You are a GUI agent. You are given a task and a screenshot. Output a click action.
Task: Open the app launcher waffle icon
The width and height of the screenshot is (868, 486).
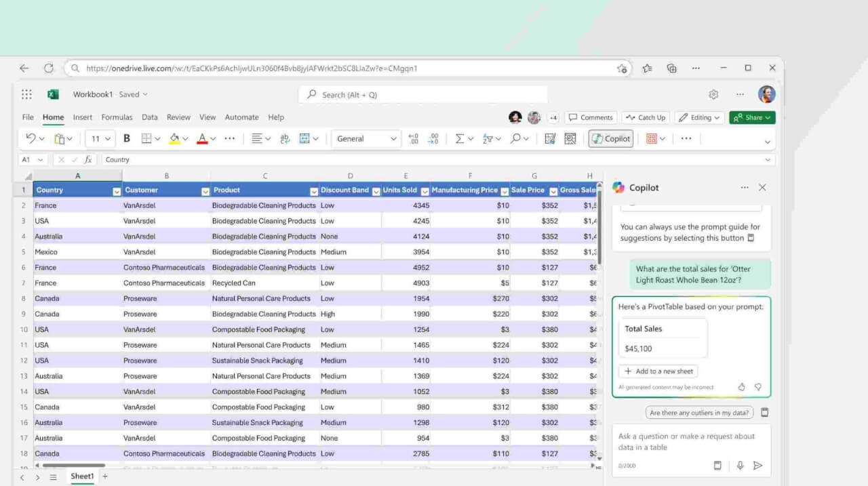coord(26,94)
